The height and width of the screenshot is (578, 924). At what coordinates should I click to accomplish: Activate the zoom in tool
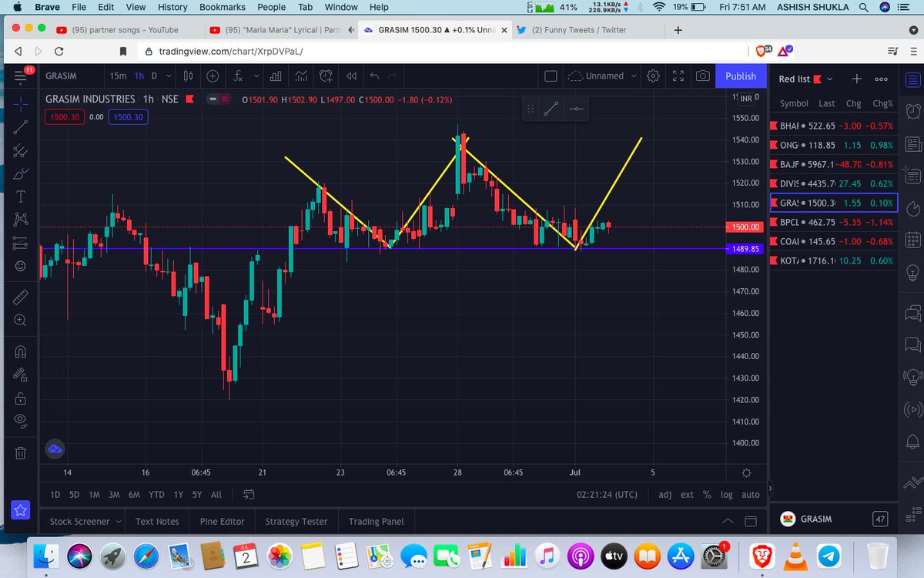click(x=21, y=321)
